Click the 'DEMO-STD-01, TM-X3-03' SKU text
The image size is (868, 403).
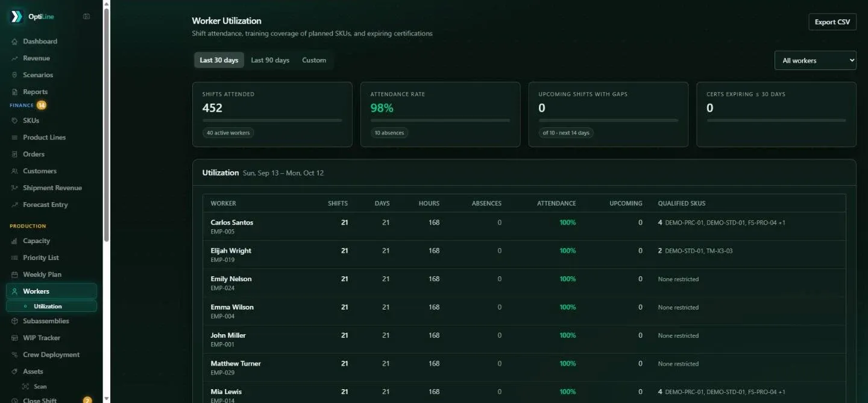[699, 251]
